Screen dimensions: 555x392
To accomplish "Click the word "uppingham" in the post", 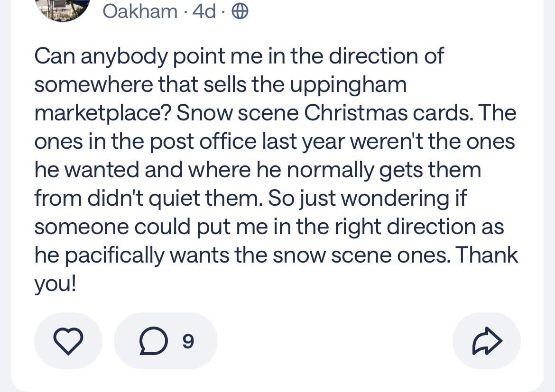I will [x=348, y=85].
